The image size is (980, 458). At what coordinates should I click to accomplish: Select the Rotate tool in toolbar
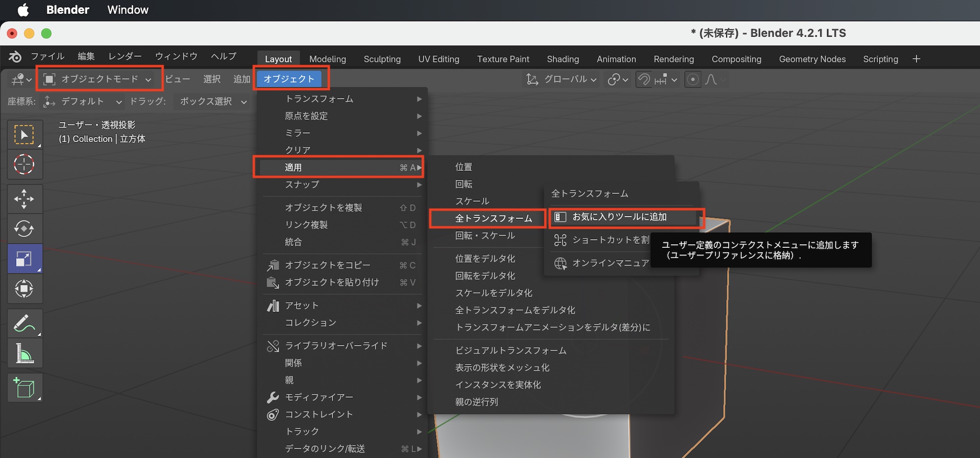coord(24,229)
